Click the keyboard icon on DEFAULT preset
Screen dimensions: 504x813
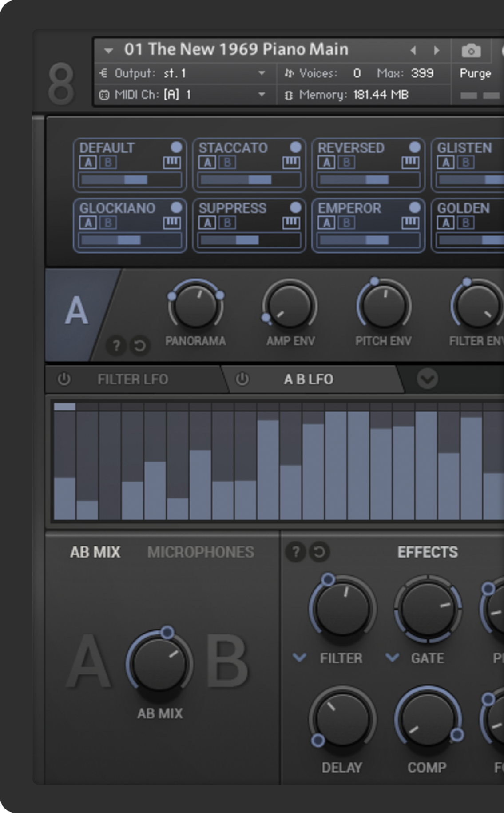[172, 163]
